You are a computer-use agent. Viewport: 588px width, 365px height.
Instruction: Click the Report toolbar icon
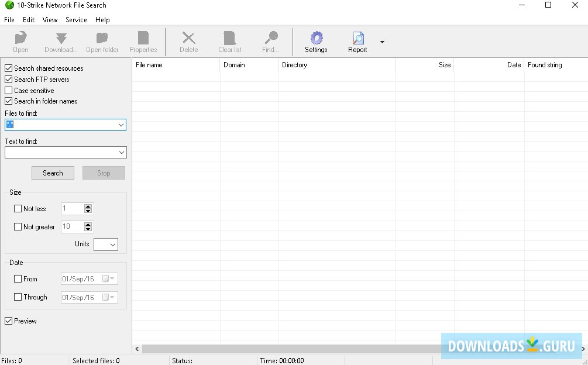(x=357, y=41)
